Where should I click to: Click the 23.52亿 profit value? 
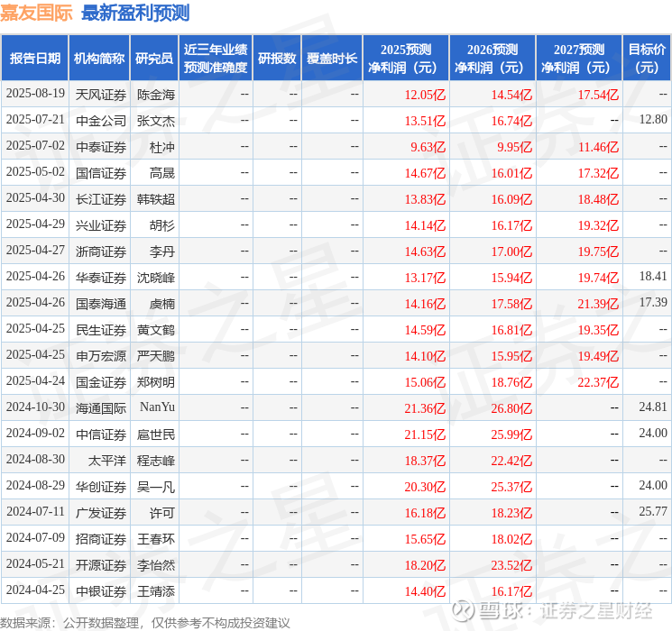(511, 565)
